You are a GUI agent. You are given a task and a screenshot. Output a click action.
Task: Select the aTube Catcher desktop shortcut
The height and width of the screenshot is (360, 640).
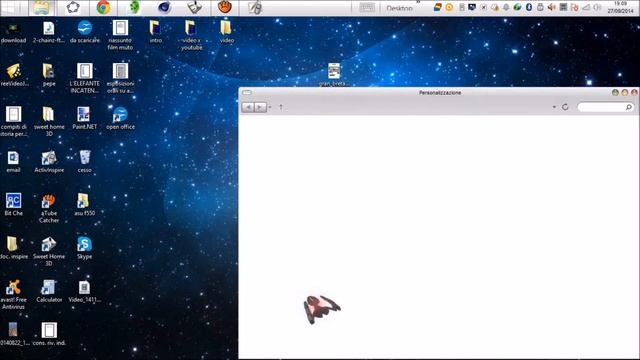pos(49,209)
